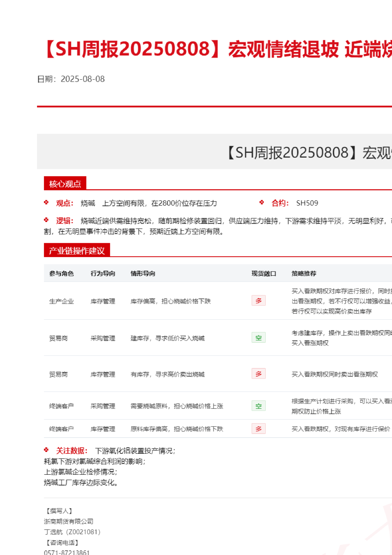The height and width of the screenshot is (555, 392).
Task: Click the 策略推荐 column header
Action: 304,274
